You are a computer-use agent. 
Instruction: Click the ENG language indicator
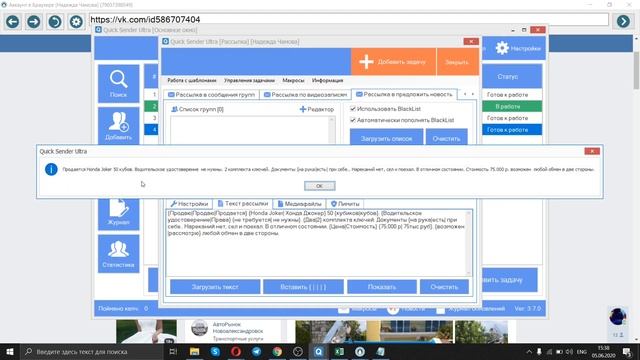point(582,351)
